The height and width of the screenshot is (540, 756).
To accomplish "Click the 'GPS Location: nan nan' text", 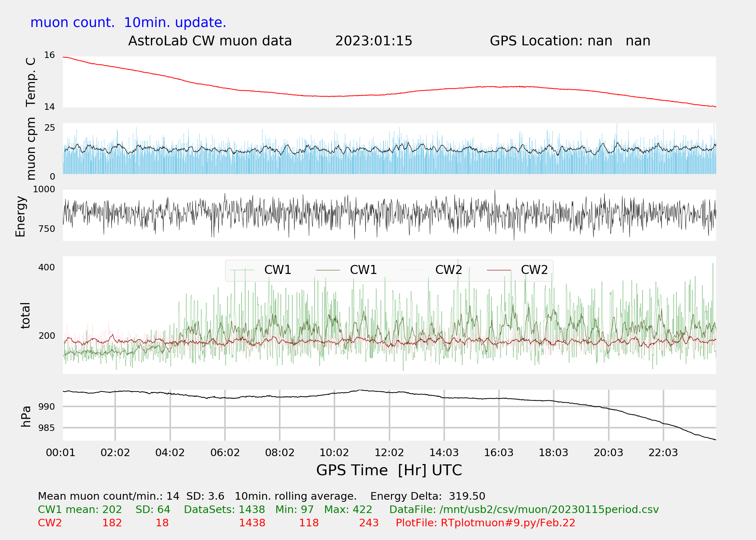I will point(570,41).
